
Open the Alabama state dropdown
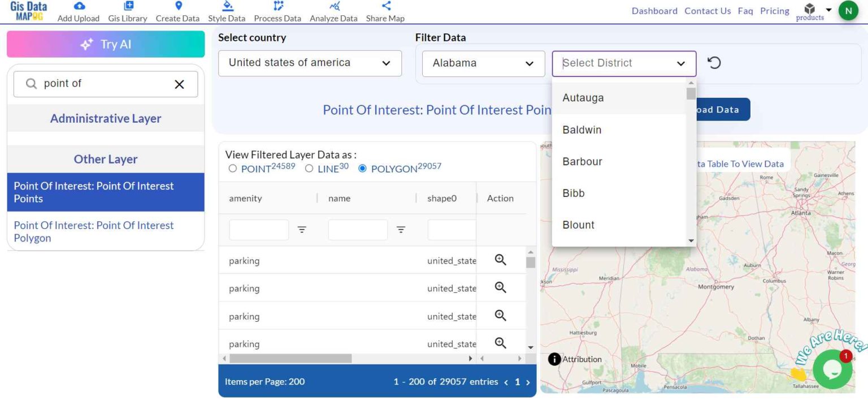click(483, 63)
